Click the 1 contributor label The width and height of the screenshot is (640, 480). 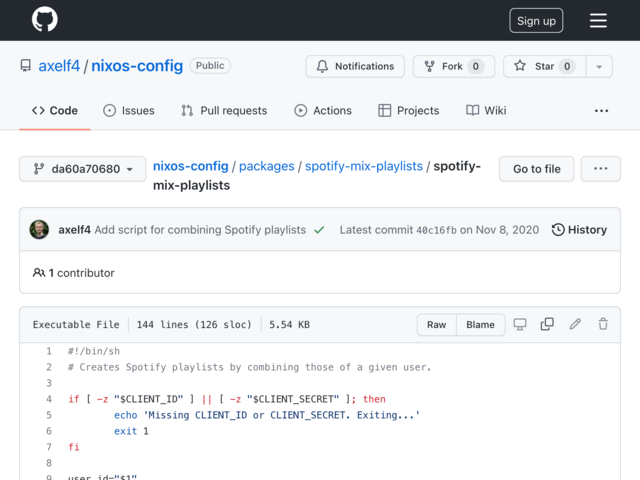73,273
